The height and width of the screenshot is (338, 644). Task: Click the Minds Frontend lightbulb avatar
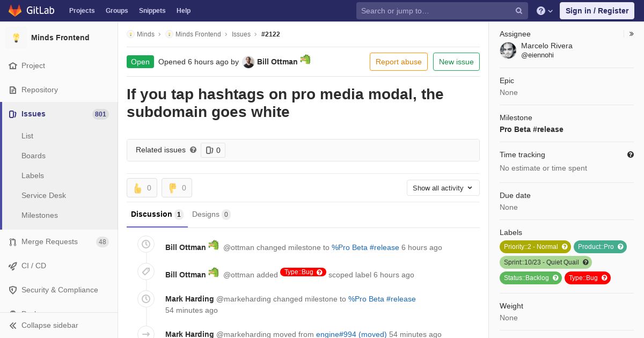tap(16, 38)
